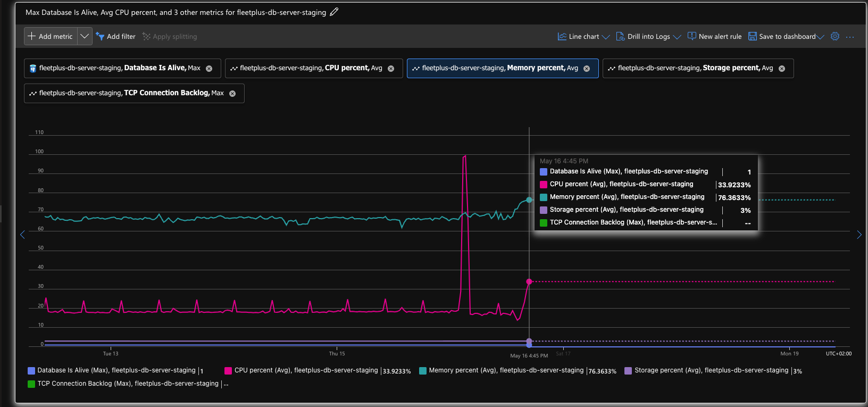Click the CPU percent legend label
The image size is (868, 407).
pos(306,370)
